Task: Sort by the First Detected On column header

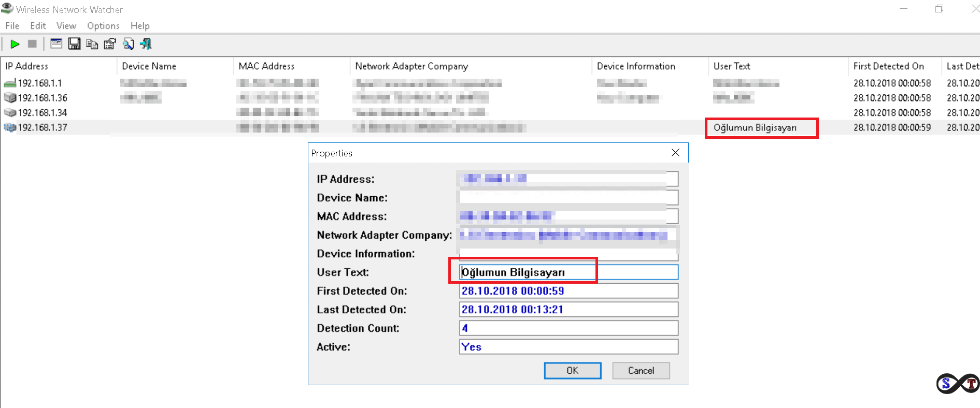Action: tap(895, 66)
